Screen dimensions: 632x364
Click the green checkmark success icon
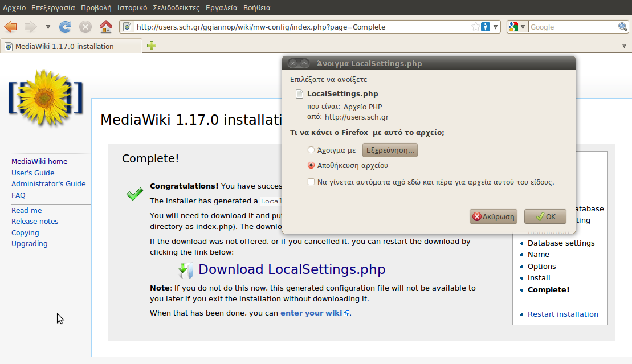(x=134, y=194)
